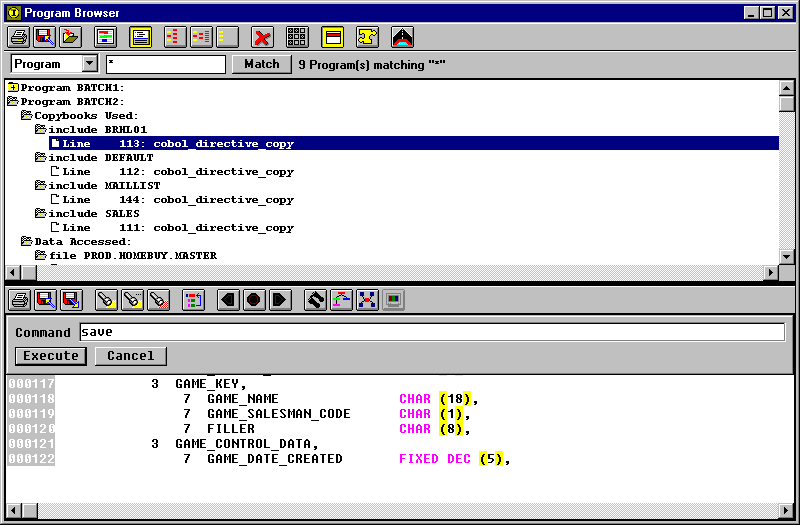
Task: Click the left-pointing arrow navigation icon
Action: [228, 300]
